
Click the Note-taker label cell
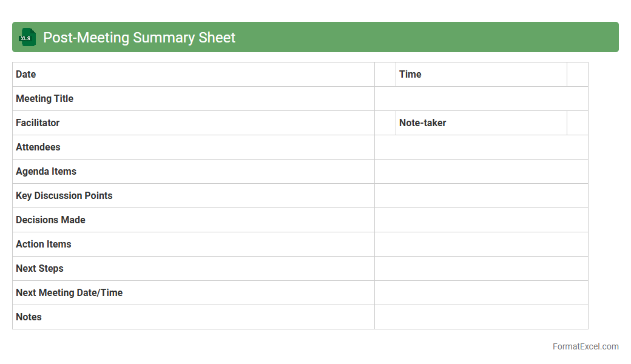tap(481, 123)
